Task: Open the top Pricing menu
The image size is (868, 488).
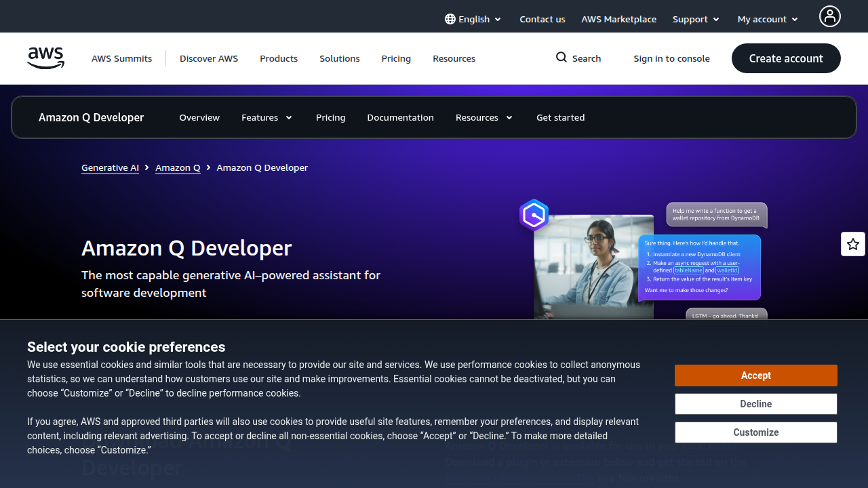Action: coord(396,58)
